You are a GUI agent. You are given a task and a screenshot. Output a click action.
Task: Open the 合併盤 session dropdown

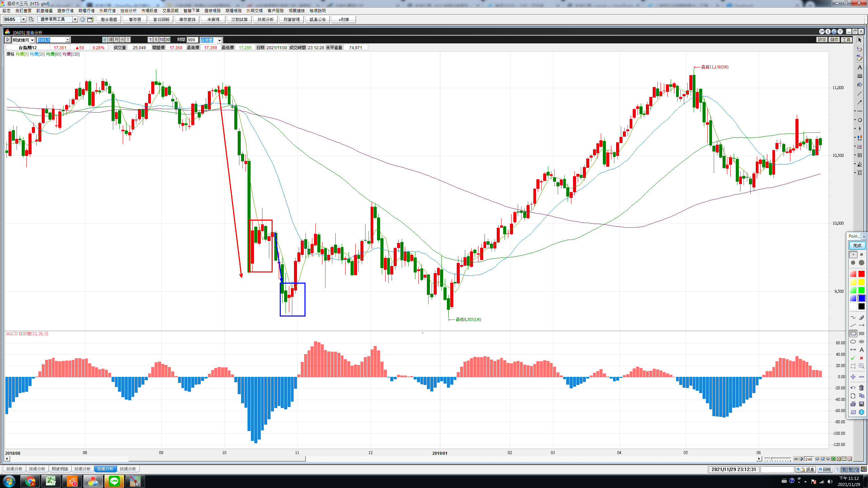point(219,40)
